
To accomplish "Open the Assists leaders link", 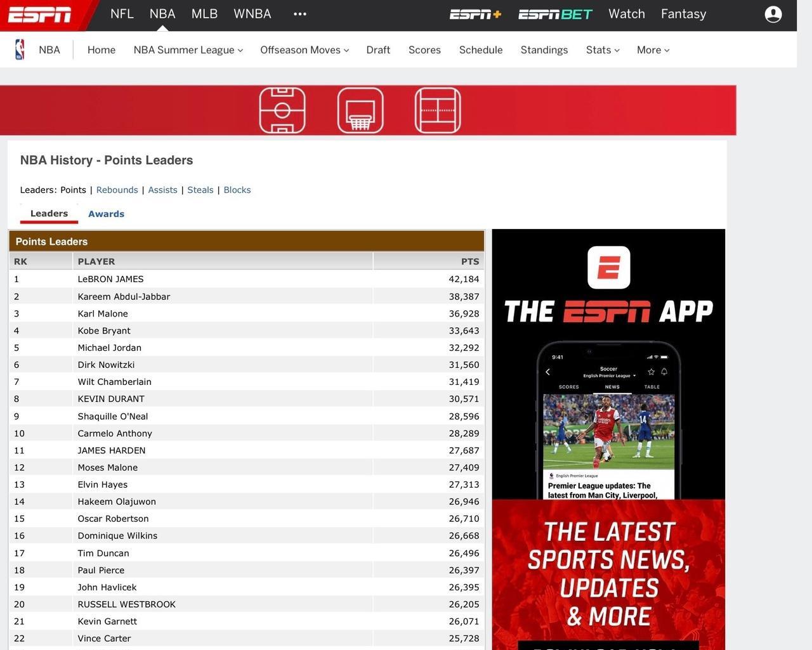I will (x=162, y=190).
